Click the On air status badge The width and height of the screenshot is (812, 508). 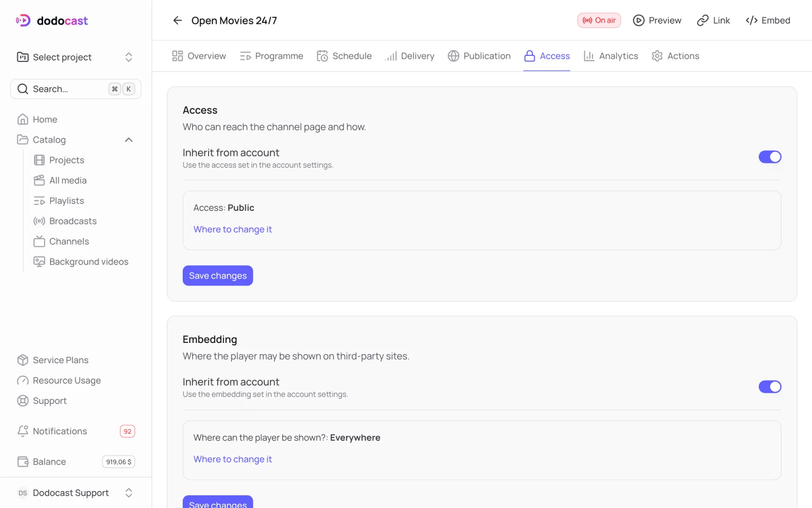[x=599, y=20]
